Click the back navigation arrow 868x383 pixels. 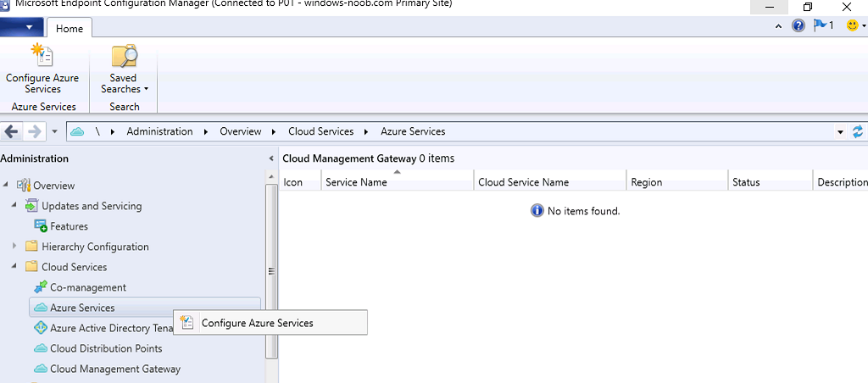[12, 131]
